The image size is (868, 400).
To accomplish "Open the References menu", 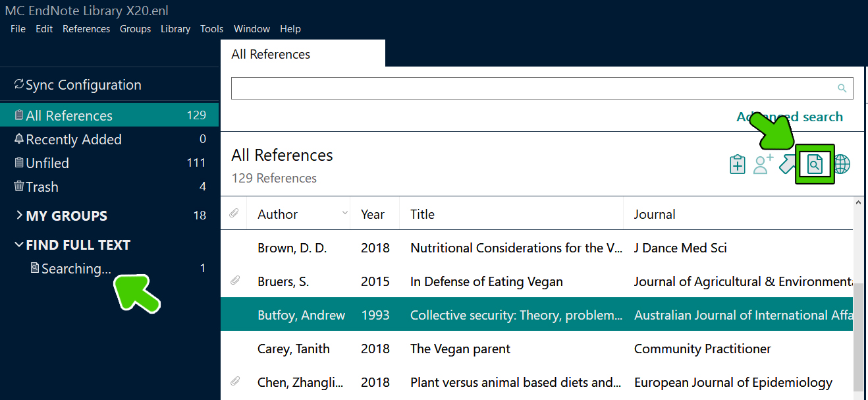I will 86,29.
